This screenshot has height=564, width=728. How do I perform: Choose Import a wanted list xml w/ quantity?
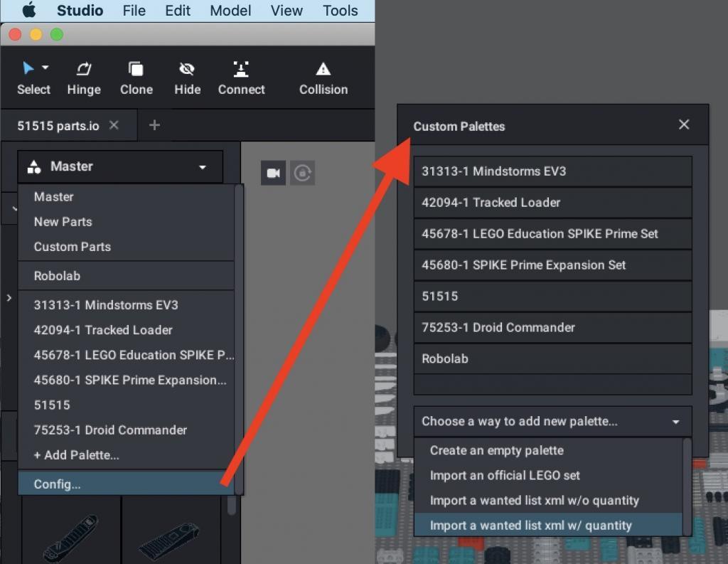click(548, 526)
